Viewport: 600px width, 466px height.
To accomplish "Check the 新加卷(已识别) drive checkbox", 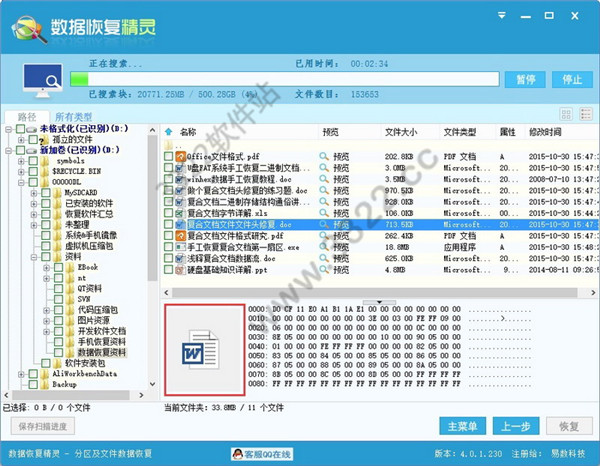I will (20, 150).
